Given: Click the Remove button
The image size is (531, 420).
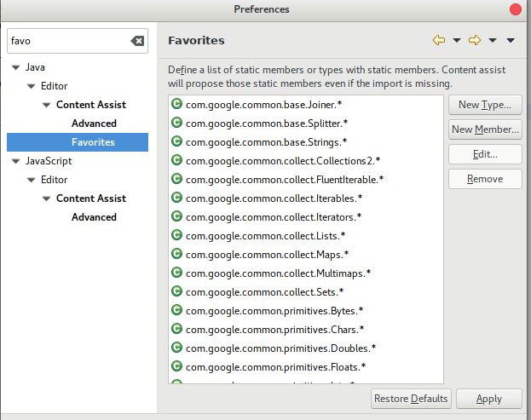Looking at the screenshot, I should (x=485, y=179).
